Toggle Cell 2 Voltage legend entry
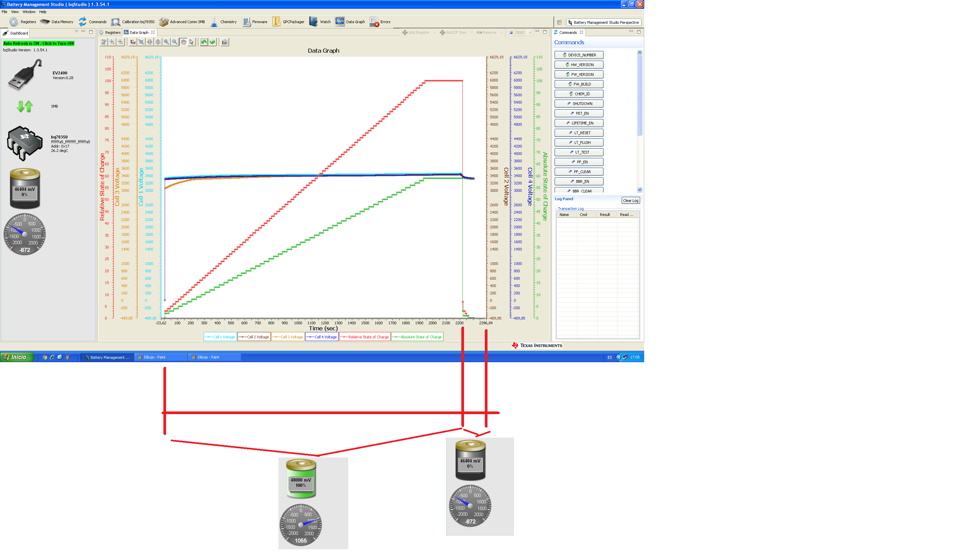The height and width of the screenshot is (560, 975). point(254,337)
